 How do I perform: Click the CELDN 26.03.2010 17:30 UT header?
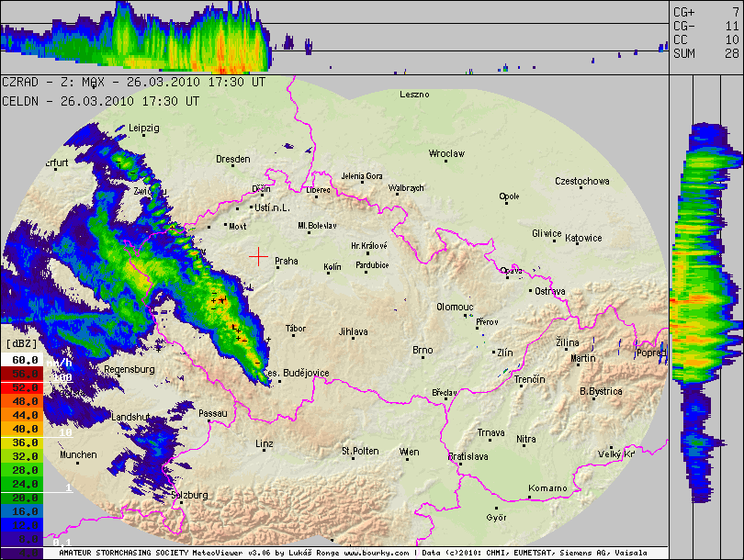pos(101,101)
